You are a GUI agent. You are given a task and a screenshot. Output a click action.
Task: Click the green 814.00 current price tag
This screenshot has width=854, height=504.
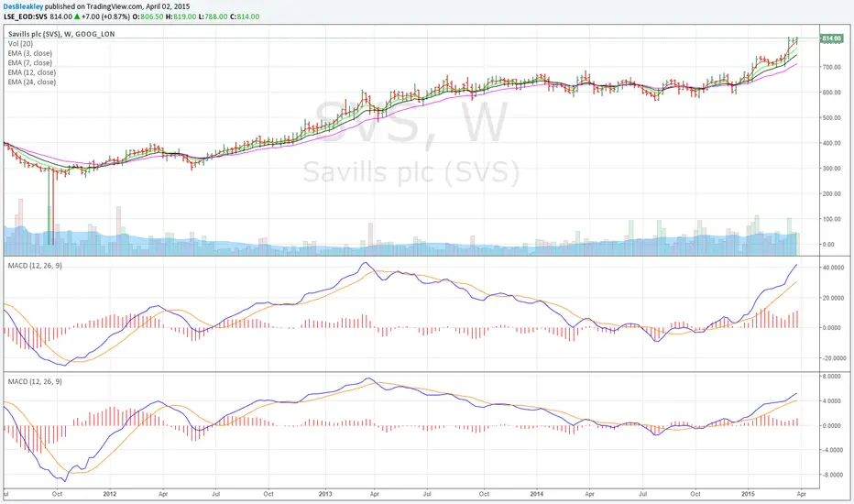(831, 38)
